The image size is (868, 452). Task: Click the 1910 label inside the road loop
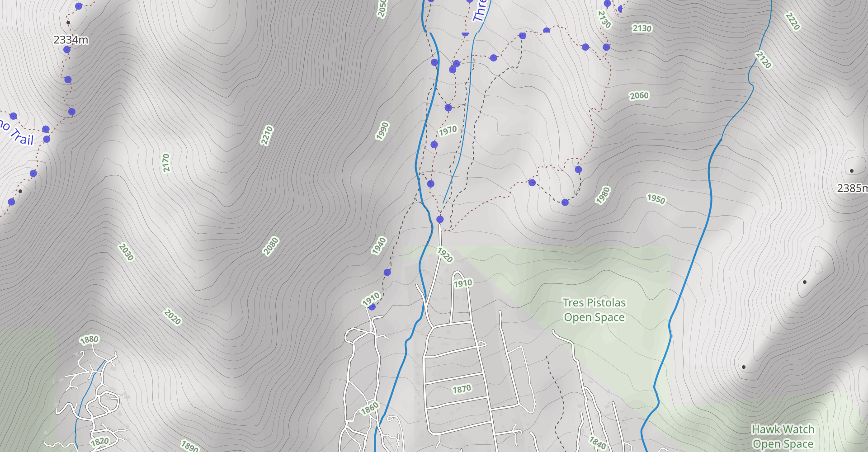(463, 283)
